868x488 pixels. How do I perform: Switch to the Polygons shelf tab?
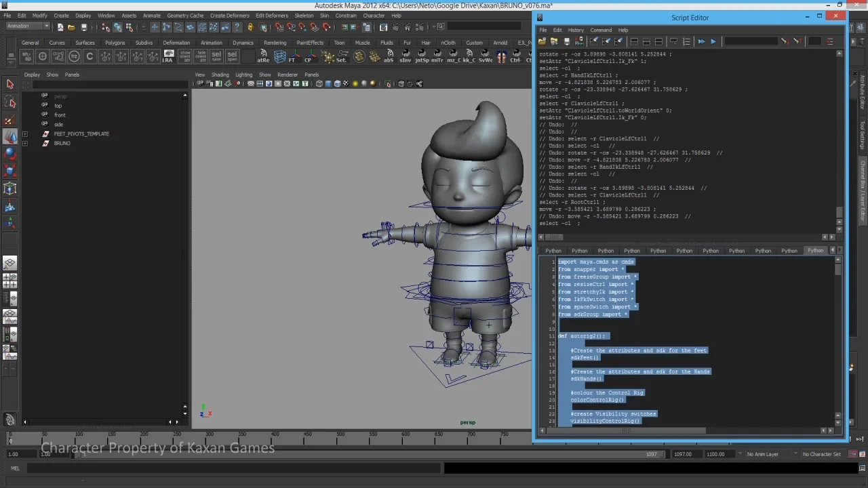pos(115,43)
